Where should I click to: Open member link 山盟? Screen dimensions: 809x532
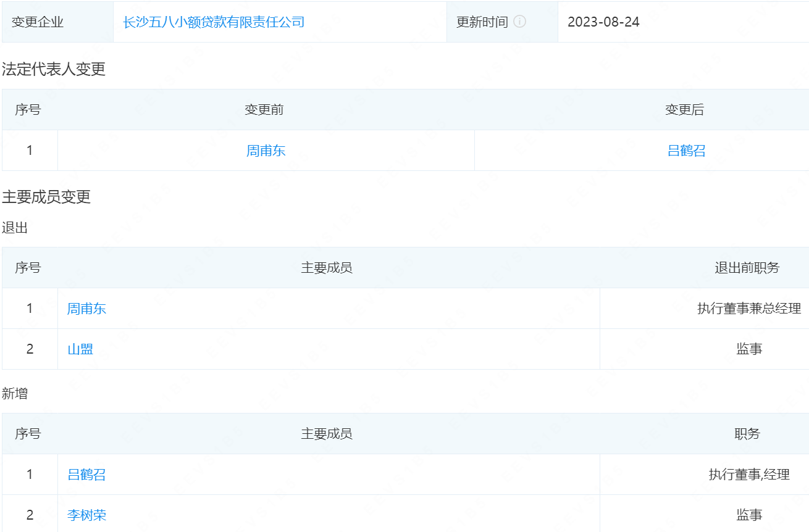click(x=80, y=349)
